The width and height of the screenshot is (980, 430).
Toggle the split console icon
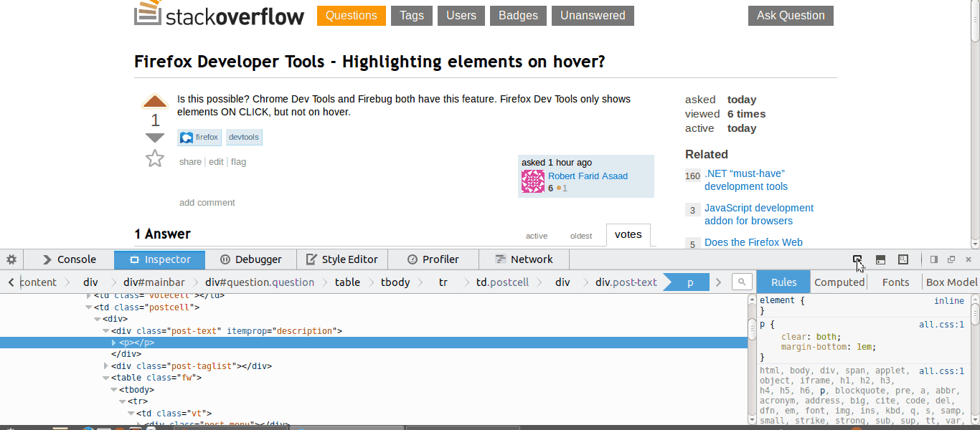(880, 259)
